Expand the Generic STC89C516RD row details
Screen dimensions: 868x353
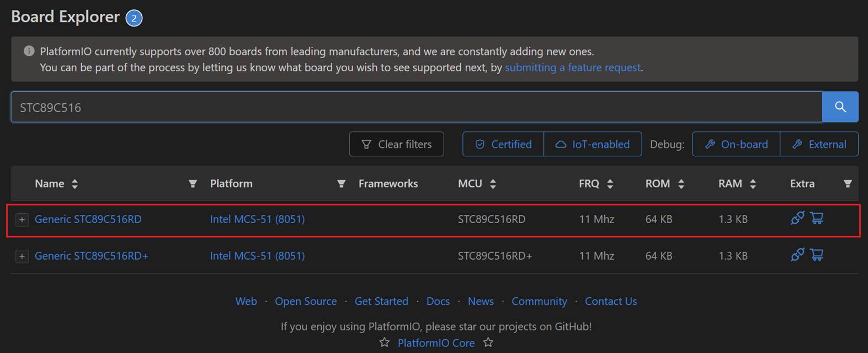[22, 220]
